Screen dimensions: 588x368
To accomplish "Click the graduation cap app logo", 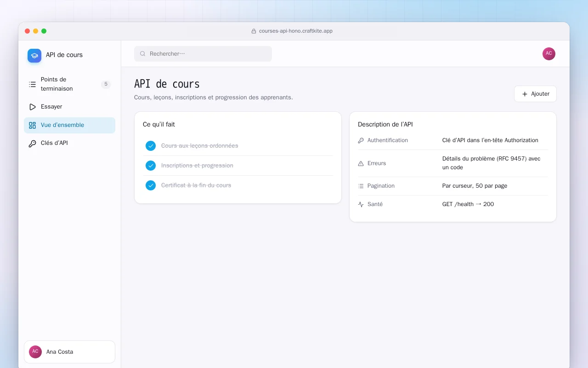I will point(34,56).
